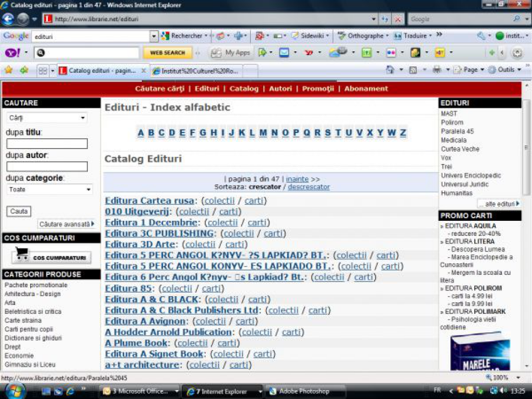Click the Yahoo toolbar search field
The height and width of the screenshot is (399, 532).
(x=87, y=53)
